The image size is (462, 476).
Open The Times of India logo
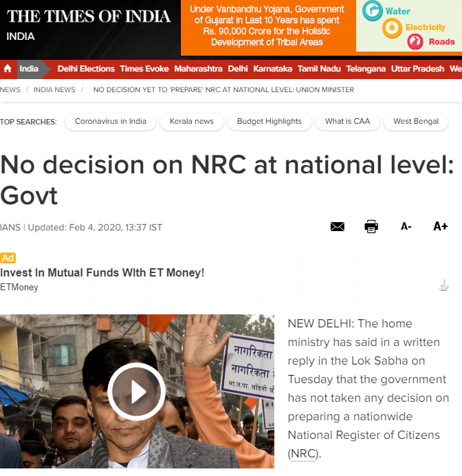pos(88,17)
